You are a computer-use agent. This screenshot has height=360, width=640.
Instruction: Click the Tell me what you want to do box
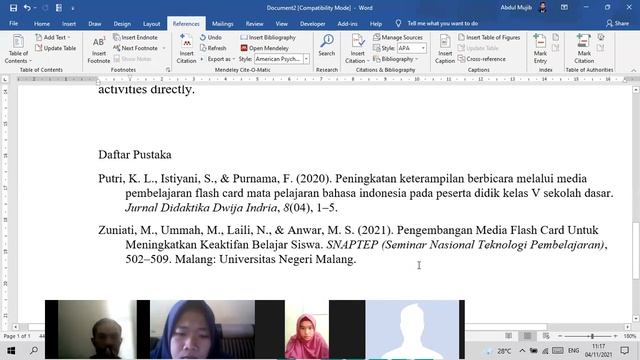pyautogui.click(x=442, y=24)
